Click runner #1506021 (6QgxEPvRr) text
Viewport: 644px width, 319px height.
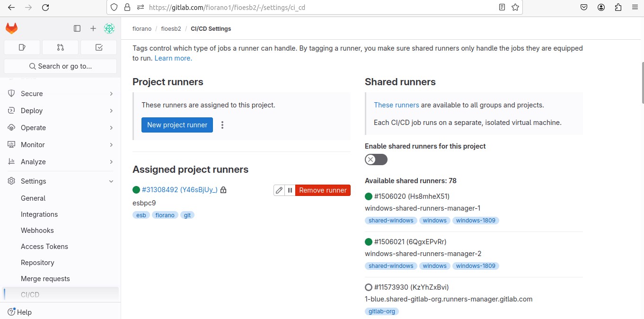point(410,242)
